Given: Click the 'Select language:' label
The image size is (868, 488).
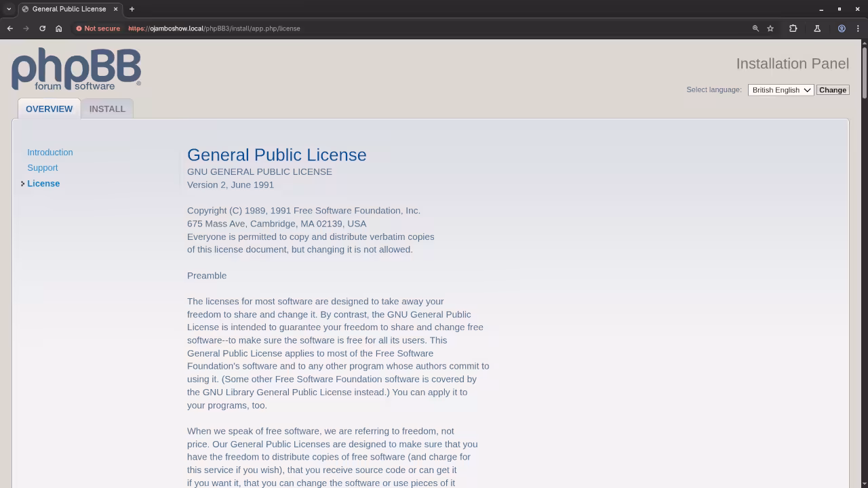Looking at the screenshot, I should pyautogui.click(x=714, y=89).
